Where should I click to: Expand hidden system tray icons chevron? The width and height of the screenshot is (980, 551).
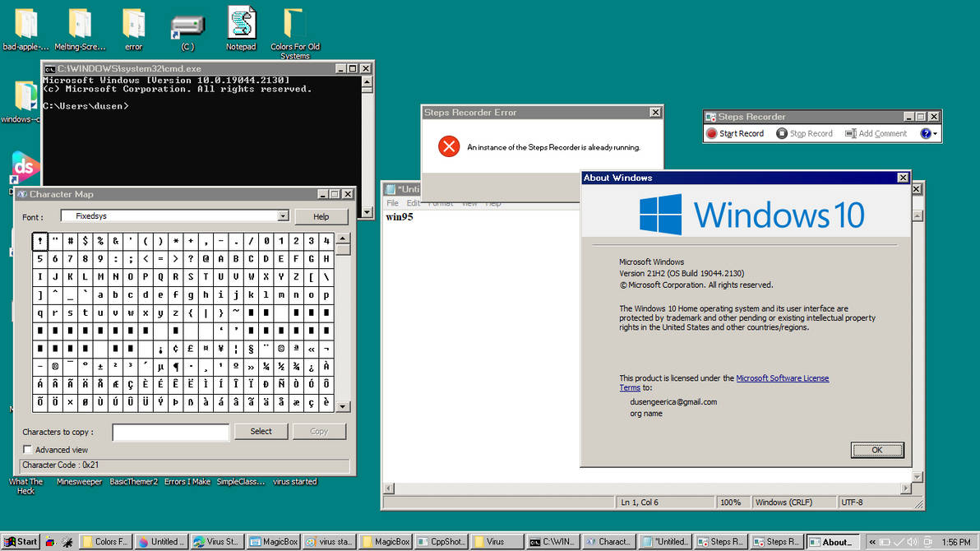[x=871, y=542]
